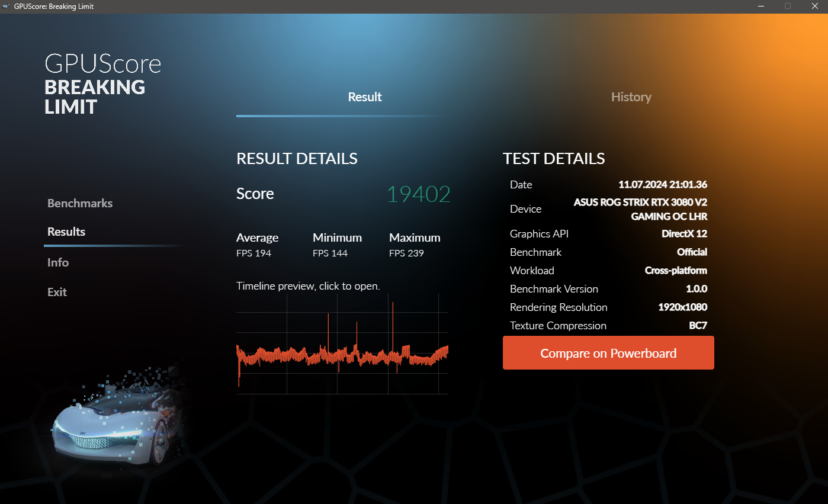
Task: Open the Result tab
Action: [365, 97]
